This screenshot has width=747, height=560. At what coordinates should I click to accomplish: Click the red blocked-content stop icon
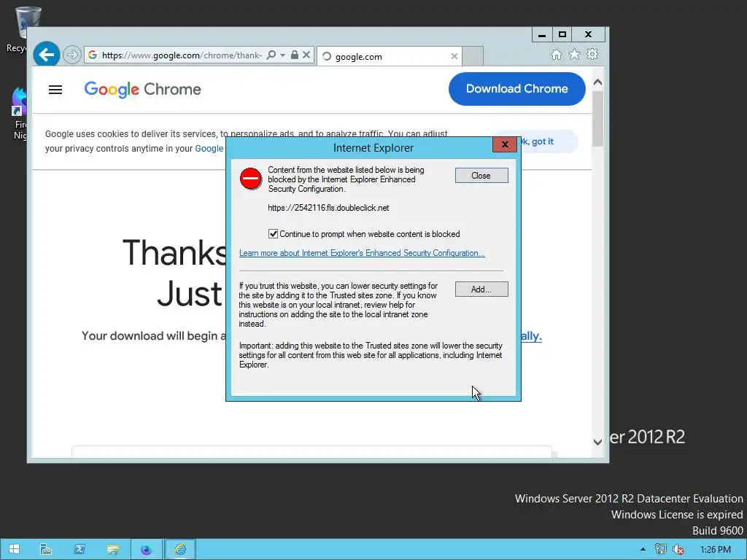coord(251,179)
